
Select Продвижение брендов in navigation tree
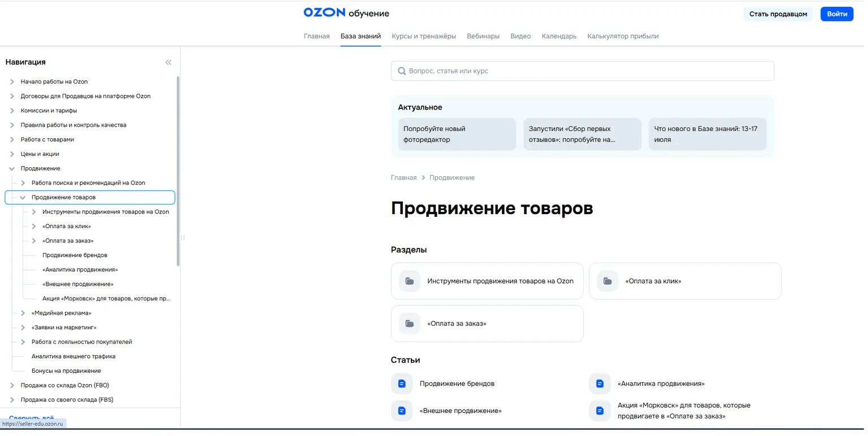coord(75,255)
